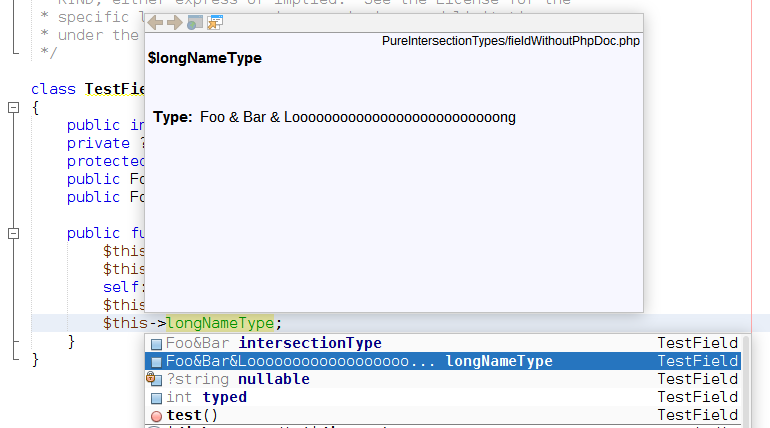Screen dimensions: 770x428
Task: Click file path PureIntersectionTypes/fieldWithoutPhpDoc.php
Action: pyautogui.click(x=511, y=41)
